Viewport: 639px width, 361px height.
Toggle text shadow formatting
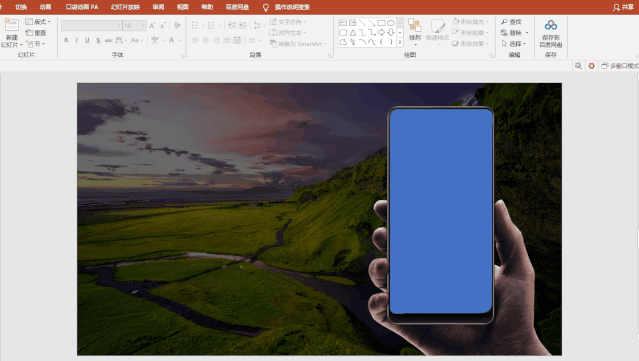point(98,40)
